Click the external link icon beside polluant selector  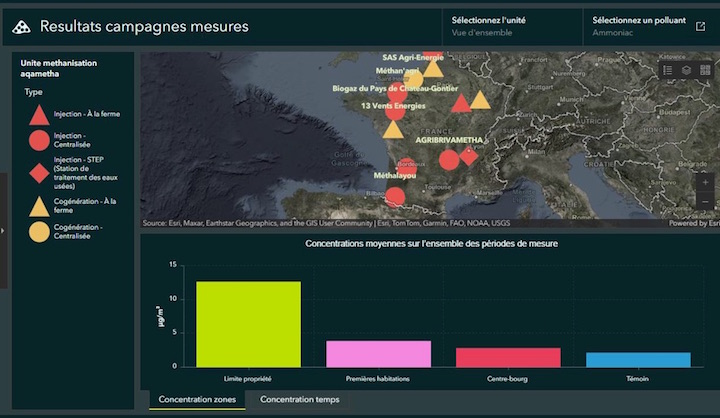(x=700, y=26)
